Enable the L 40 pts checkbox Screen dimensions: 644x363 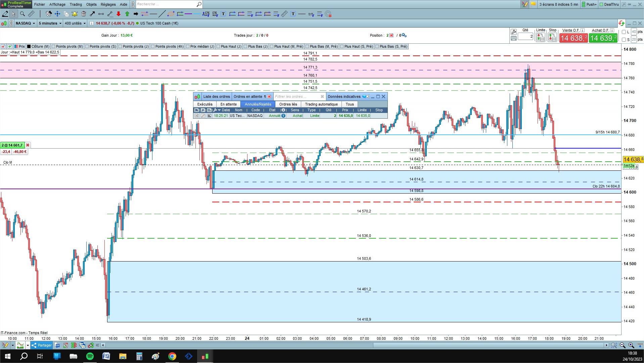tap(624, 32)
